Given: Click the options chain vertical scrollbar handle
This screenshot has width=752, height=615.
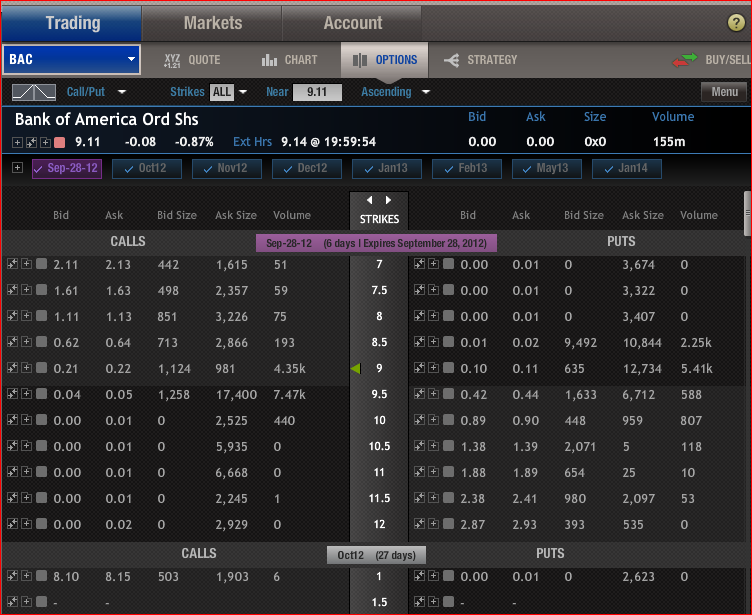Looking at the screenshot, I should 747,213.
